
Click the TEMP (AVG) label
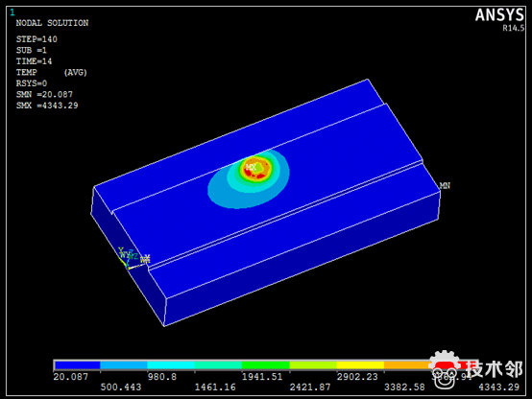tap(52, 72)
